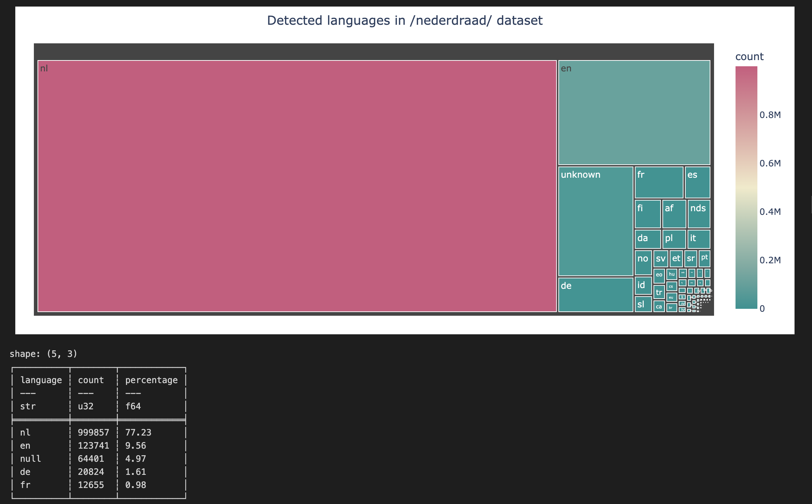Click the nl tile in the treemap
The width and height of the screenshot is (812, 504).
point(297,186)
